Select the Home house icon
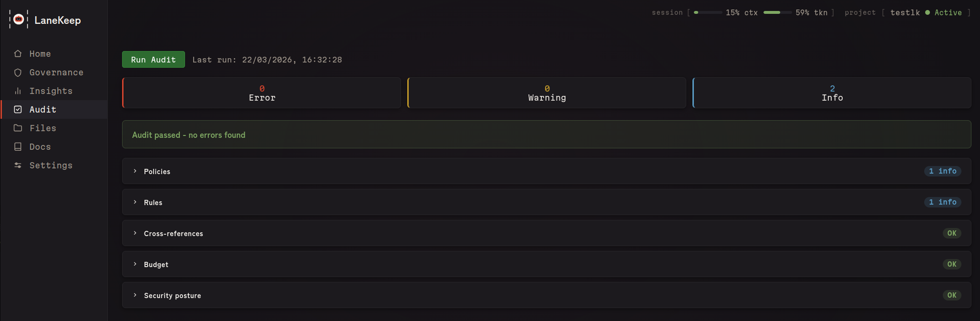The image size is (980, 321). pyautogui.click(x=18, y=53)
